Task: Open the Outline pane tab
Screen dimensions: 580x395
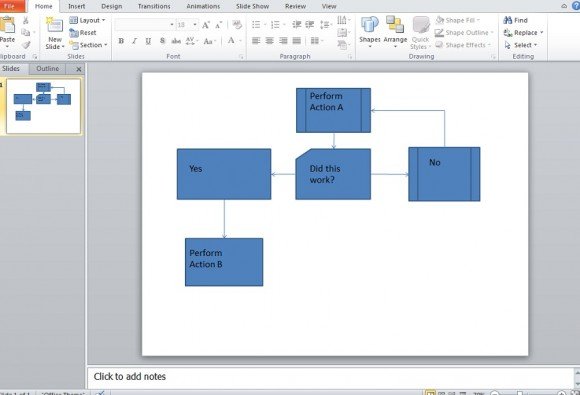Action: 47,68
